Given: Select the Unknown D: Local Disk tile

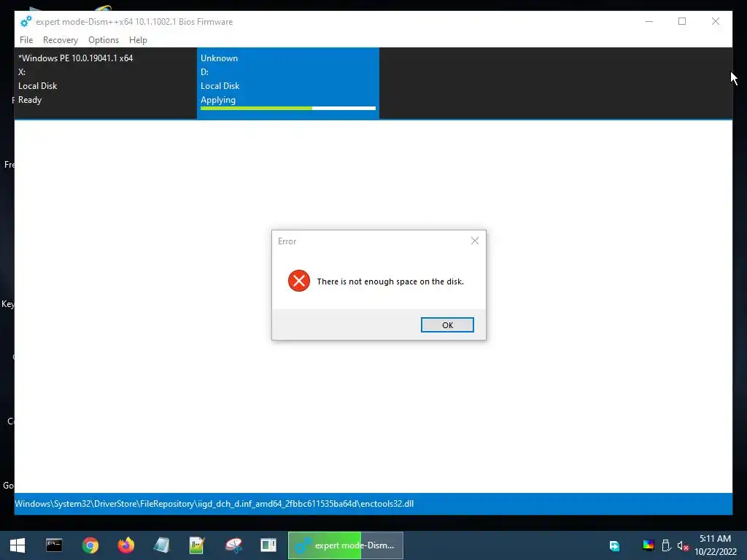Looking at the screenshot, I should [287, 83].
